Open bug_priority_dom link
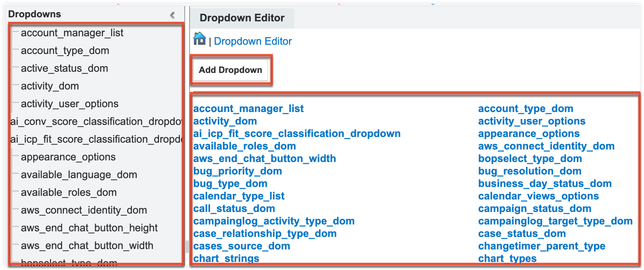 click(x=237, y=171)
